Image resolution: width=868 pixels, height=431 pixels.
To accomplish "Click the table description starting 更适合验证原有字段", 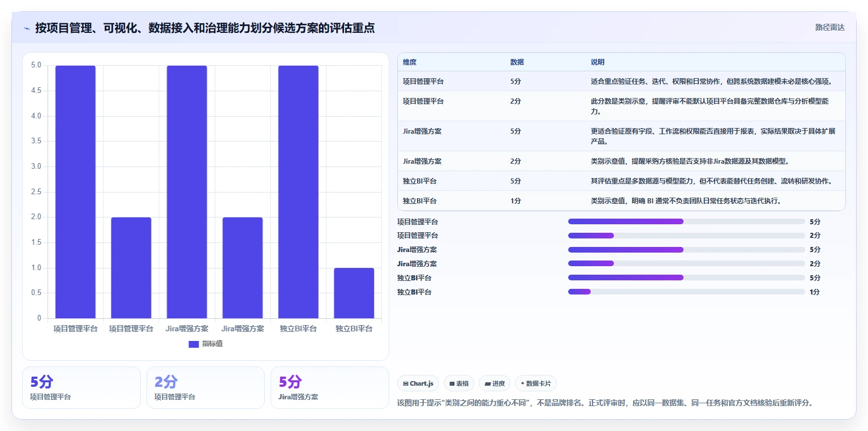I will click(713, 136).
